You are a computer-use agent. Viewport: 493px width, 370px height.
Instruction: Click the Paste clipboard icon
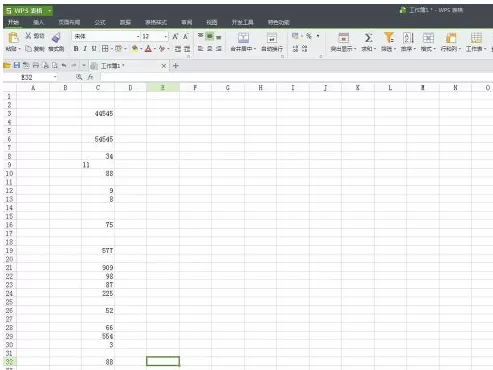click(x=13, y=38)
